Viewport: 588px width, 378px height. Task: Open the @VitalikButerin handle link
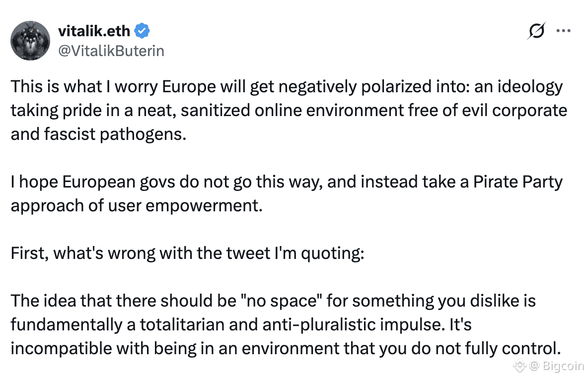pyautogui.click(x=111, y=51)
